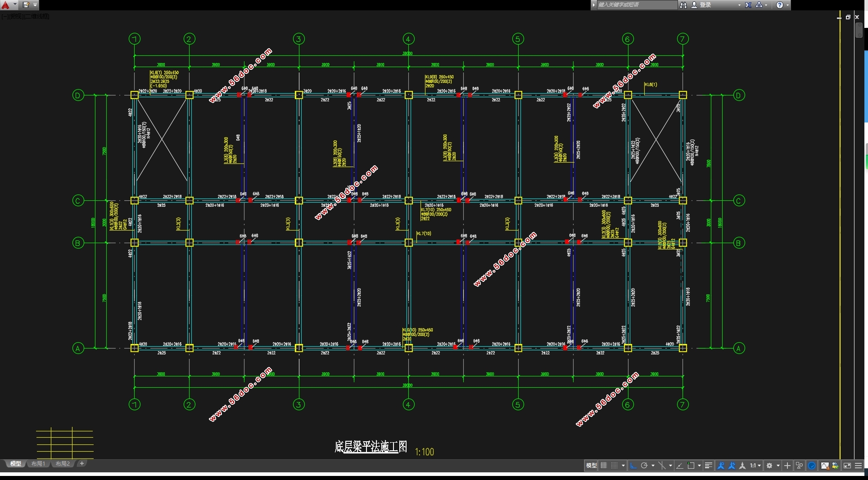
Task: Click the isolate objects shapes icon
Action: click(800, 466)
